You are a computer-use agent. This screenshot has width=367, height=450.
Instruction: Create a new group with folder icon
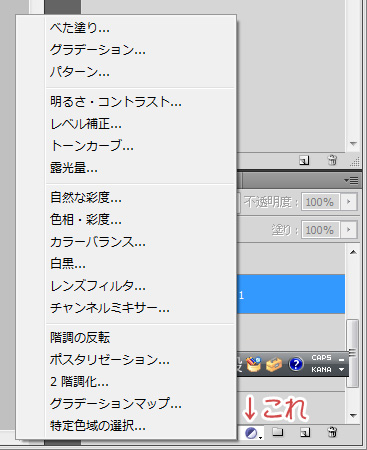[278, 432]
